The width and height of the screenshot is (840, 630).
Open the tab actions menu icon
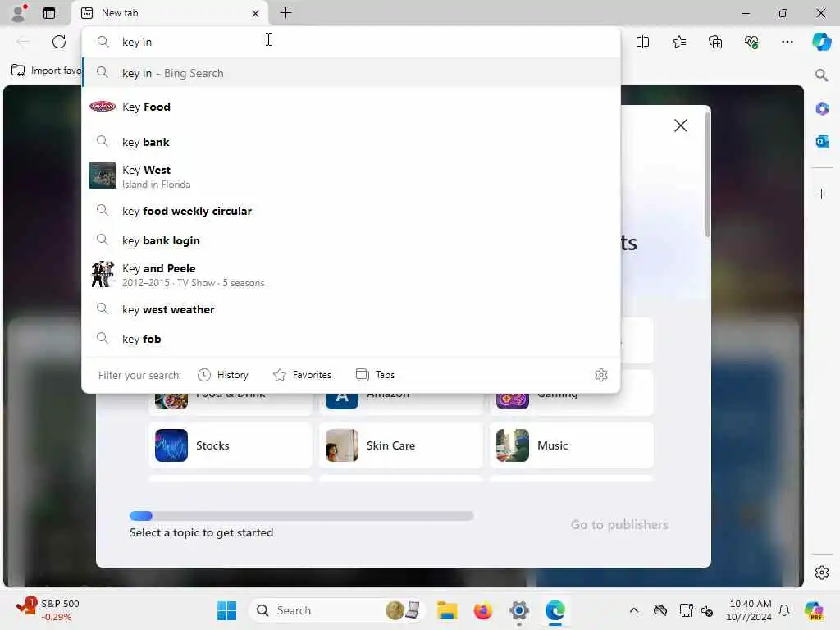coord(49,13)
